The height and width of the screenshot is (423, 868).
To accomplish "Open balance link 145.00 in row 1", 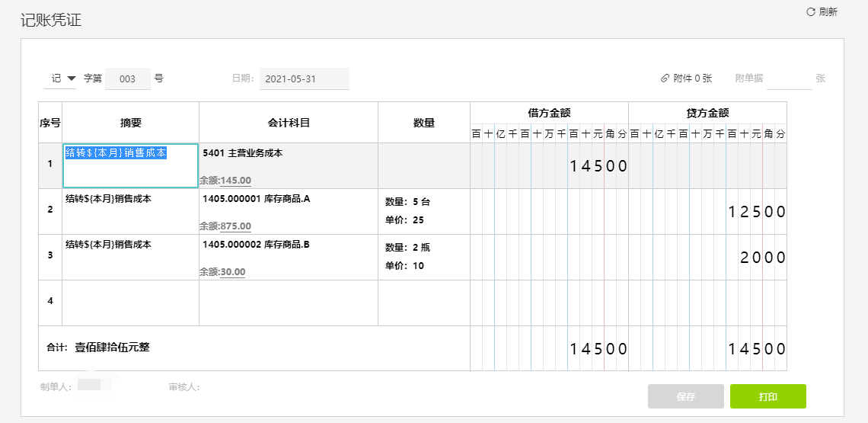I will [x=235, y=181].
